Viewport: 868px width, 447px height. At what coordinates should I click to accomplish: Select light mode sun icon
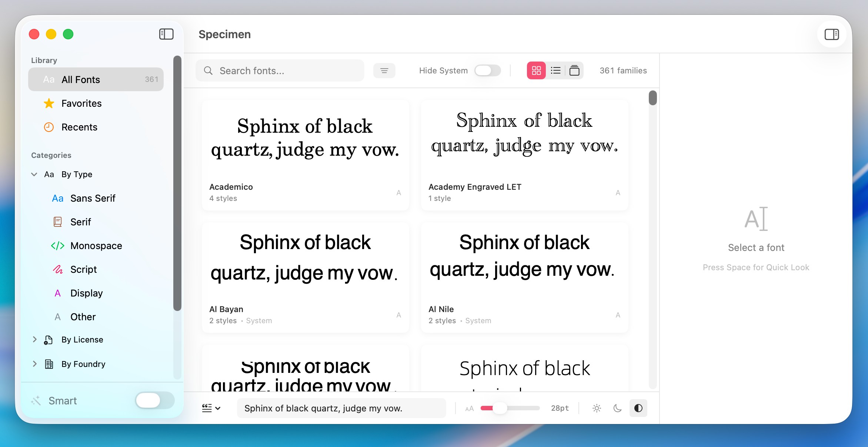coord(597,408)
